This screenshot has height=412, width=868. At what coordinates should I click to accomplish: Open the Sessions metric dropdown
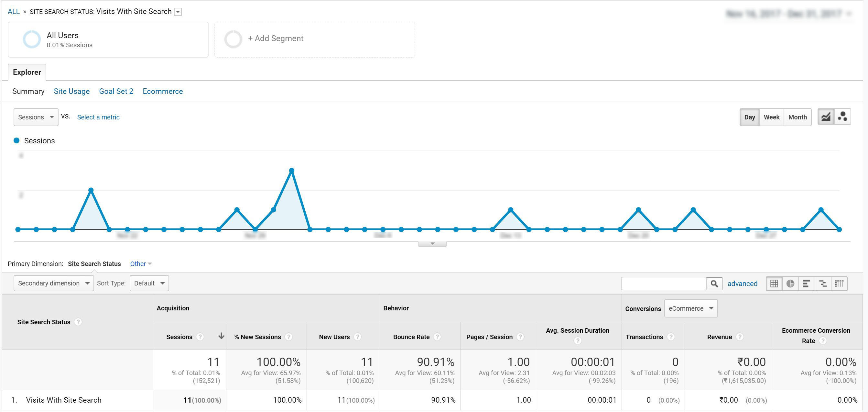click(36, 117)
